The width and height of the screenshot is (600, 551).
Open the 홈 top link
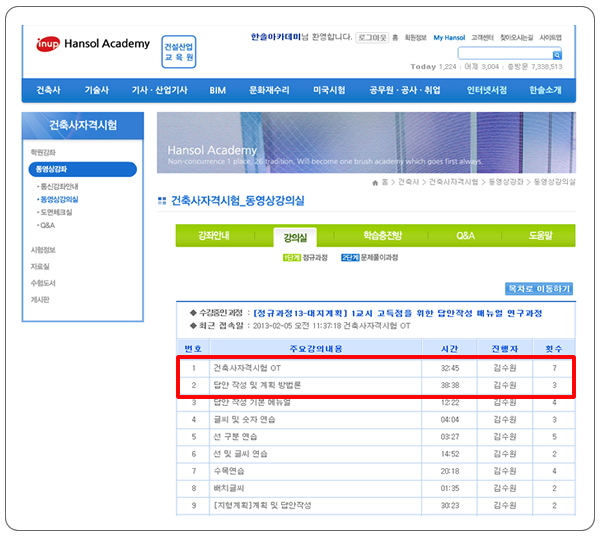pyautogui.click(x=395, y=37)
